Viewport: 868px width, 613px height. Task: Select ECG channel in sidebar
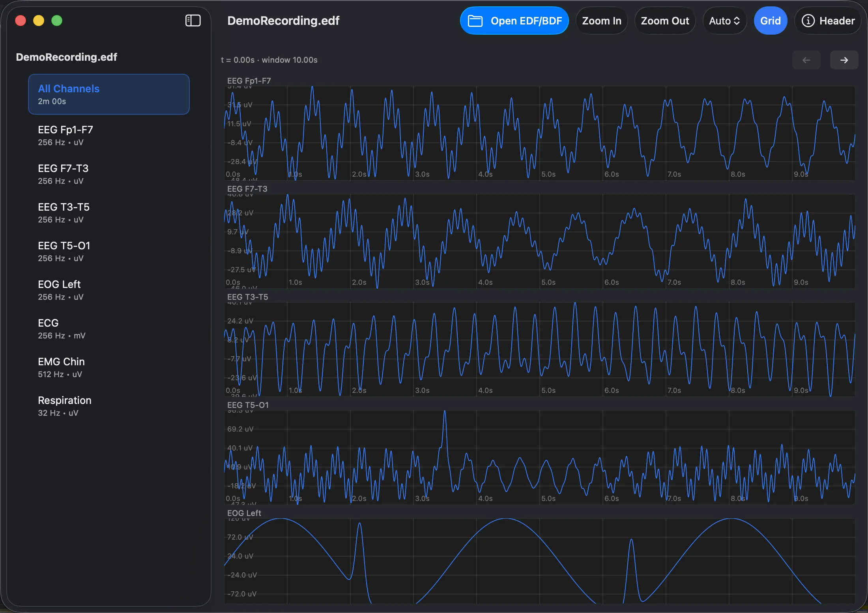[109, 329]
